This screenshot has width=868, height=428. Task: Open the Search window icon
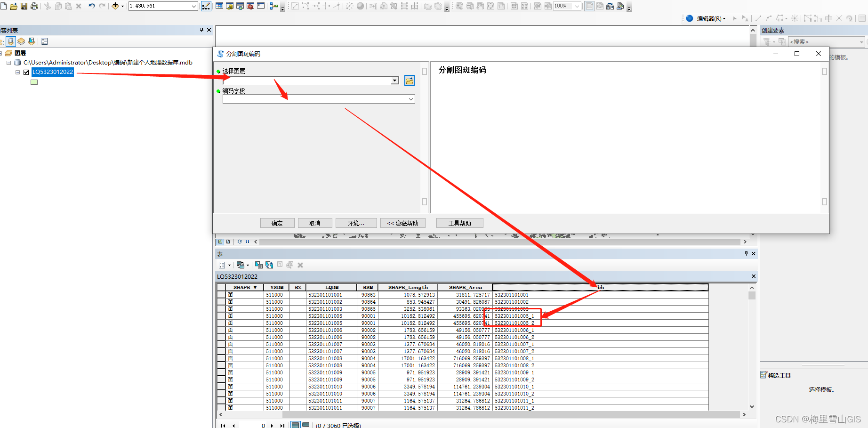click(240, 6)
